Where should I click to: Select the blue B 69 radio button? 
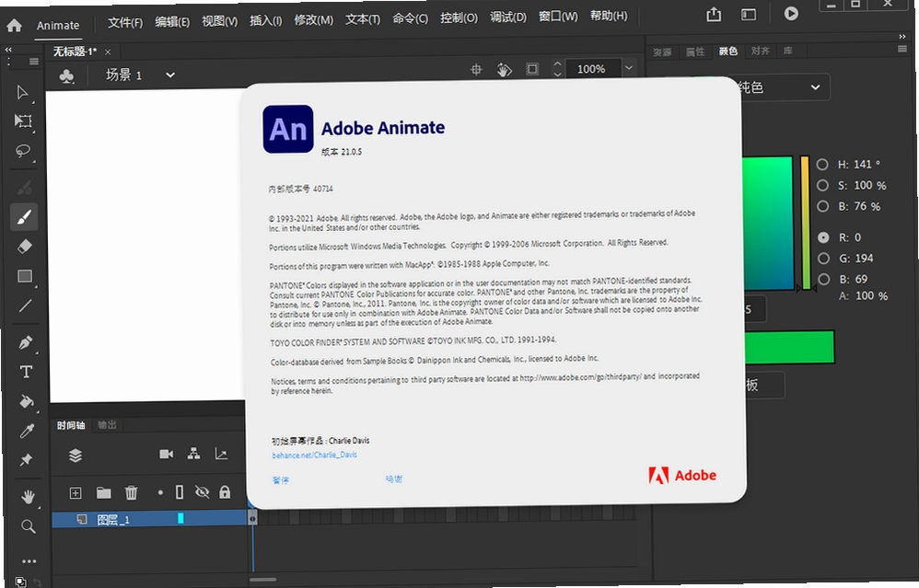(824, 280)
